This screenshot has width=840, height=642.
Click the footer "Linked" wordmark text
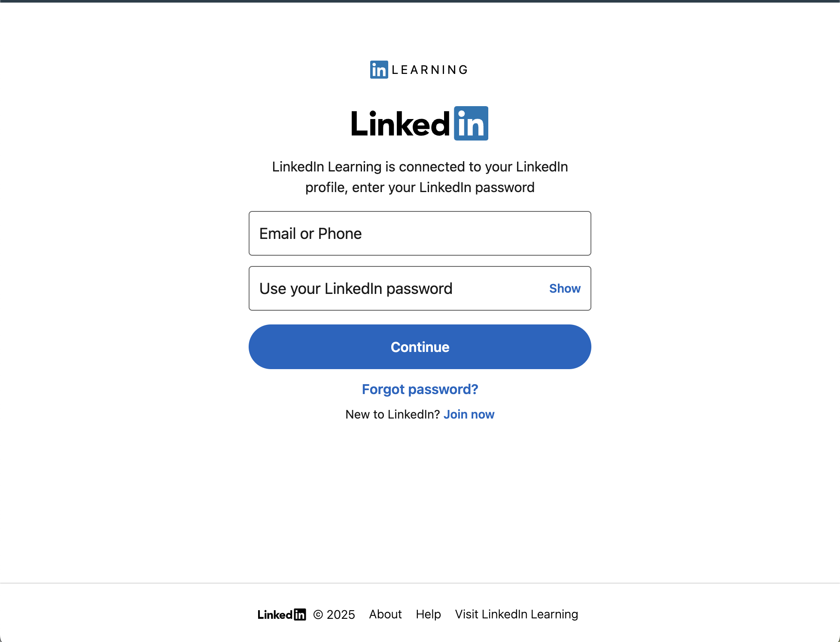pos(275,615)
